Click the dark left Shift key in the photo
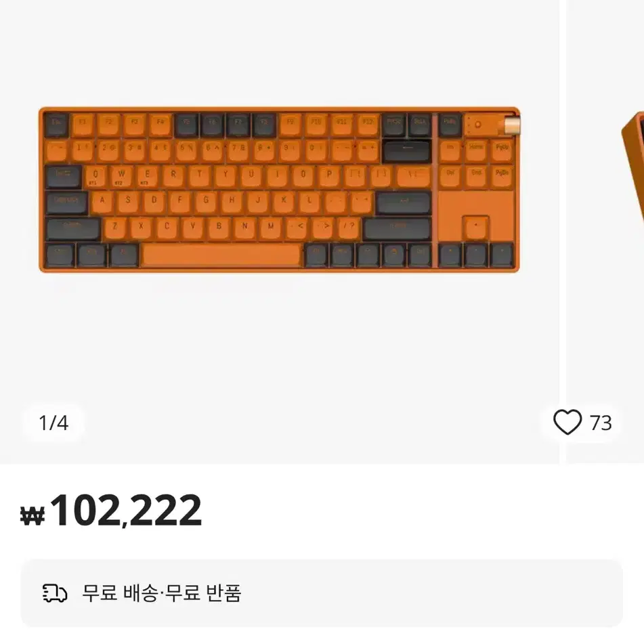Viewport: 644px width, 644px height. pos(72,229)
